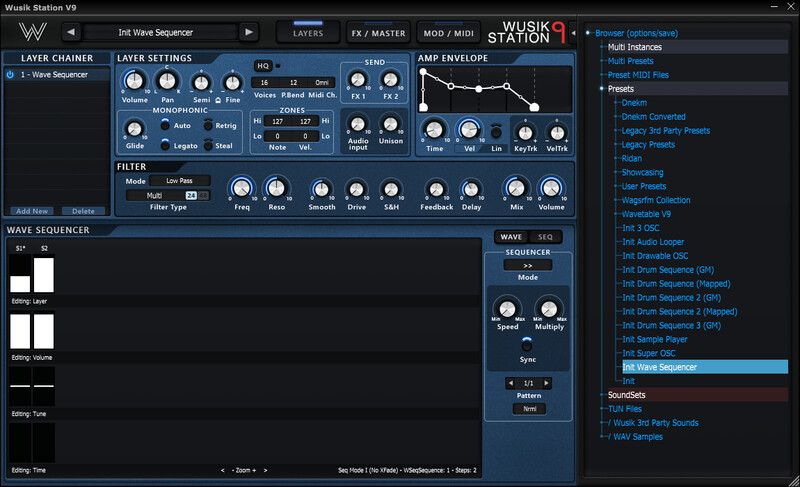Click the S1 layer step bar
The image size is (800, 487).
20,274
